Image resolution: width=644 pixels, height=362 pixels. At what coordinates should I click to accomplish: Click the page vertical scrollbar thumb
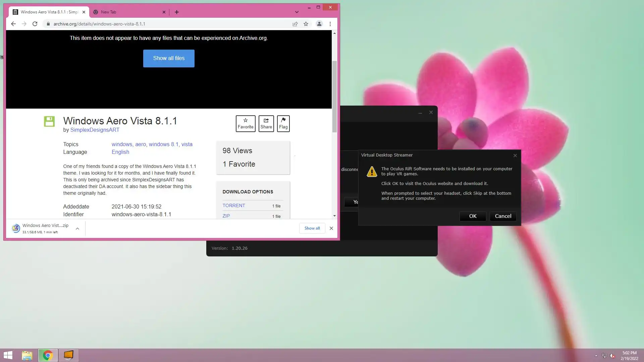(x=334, y=97)
